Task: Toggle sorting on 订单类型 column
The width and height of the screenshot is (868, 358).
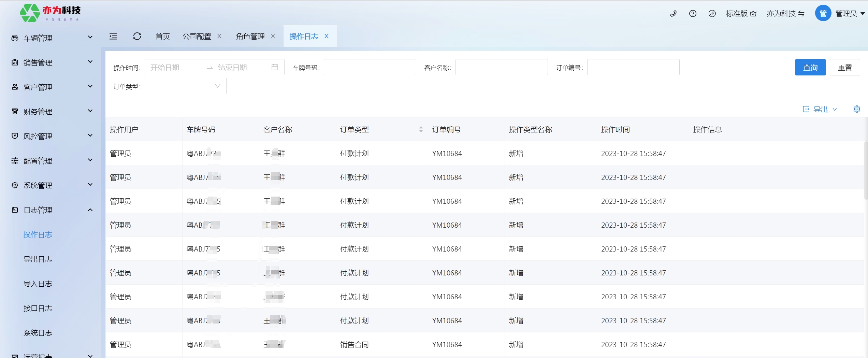Action: pyautogui.click(x=421, y=129)
